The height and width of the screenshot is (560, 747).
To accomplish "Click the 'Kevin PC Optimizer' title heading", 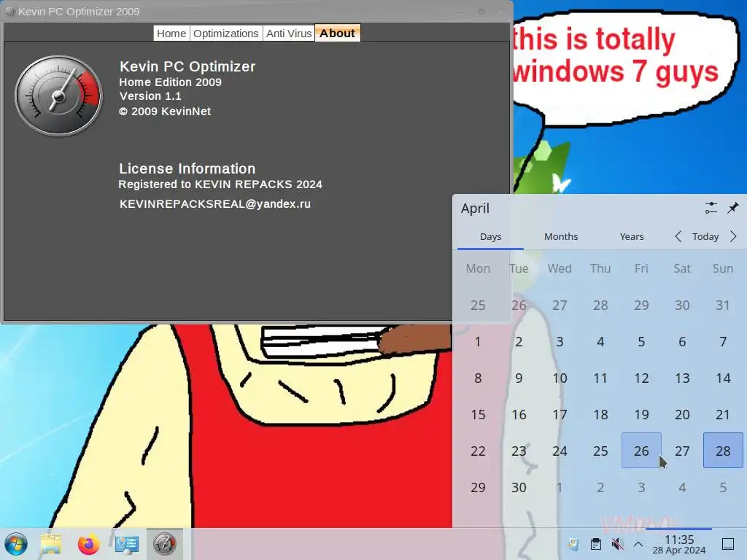I will 187,66.
